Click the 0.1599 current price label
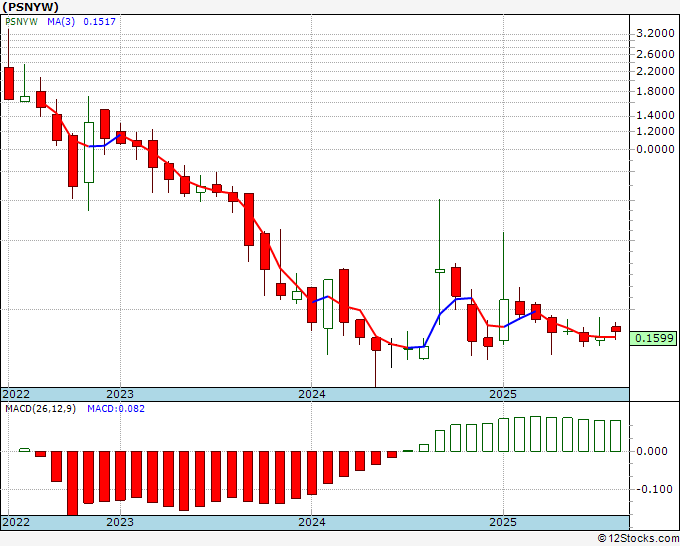The height and width of the screenshot is (546, 680). click(x=654, y=338)
